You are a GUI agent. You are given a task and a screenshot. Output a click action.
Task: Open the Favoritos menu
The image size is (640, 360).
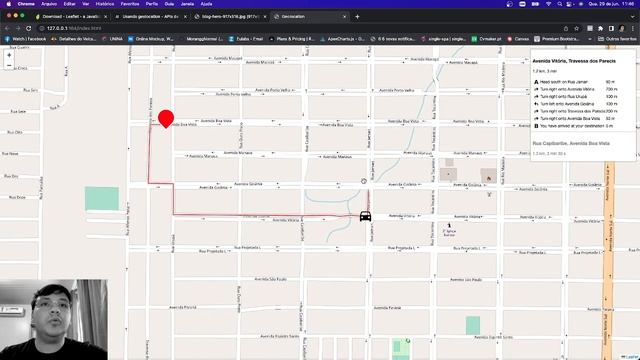[130, 4]
